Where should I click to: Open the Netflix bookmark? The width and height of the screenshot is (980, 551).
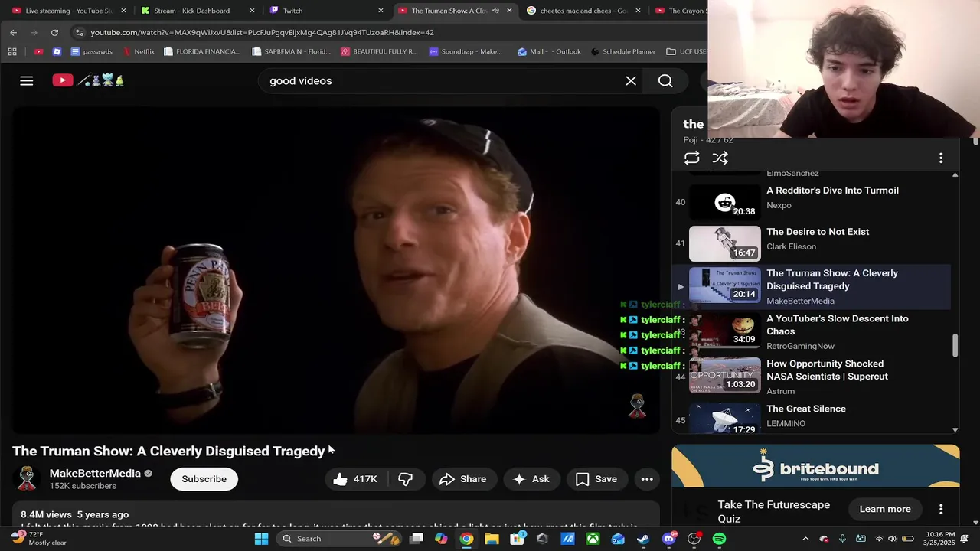click(x=139, y=51)
